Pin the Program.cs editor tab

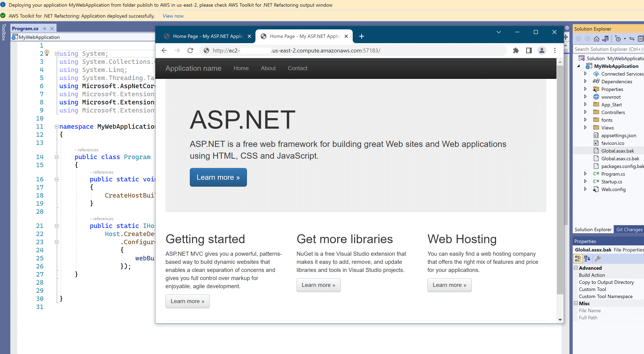click(45, 28)
